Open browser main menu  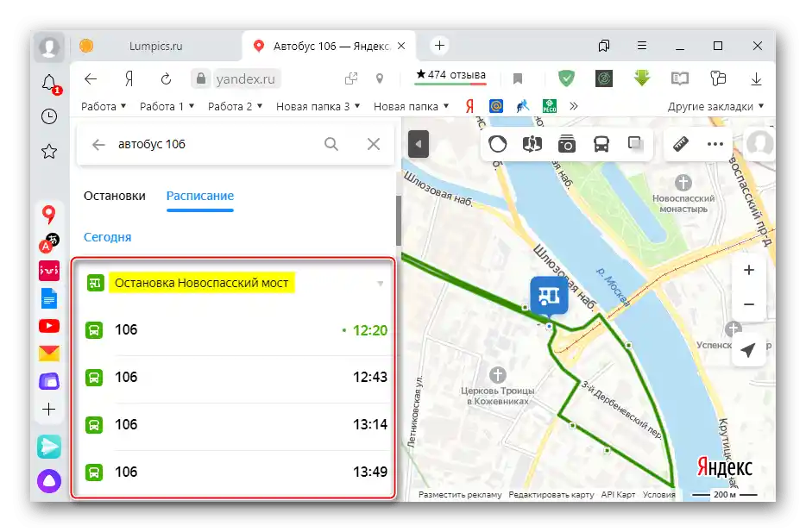(642, 46)
